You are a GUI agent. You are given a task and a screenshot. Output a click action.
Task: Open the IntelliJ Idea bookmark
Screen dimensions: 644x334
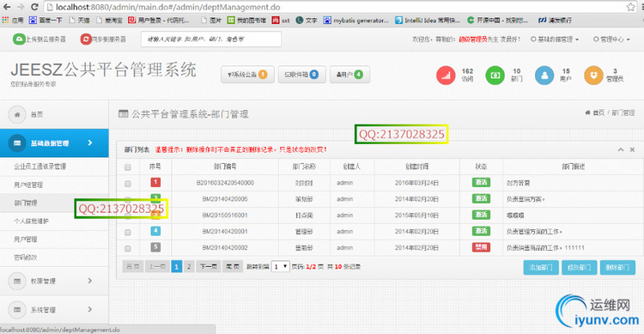[x=427, y=20]
